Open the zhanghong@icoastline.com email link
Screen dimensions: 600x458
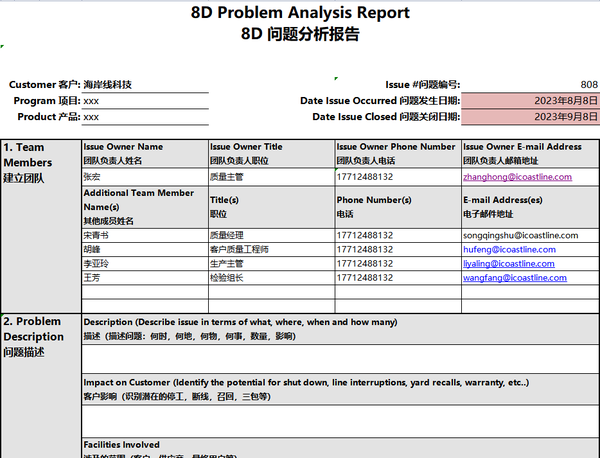tap(517, 177)
